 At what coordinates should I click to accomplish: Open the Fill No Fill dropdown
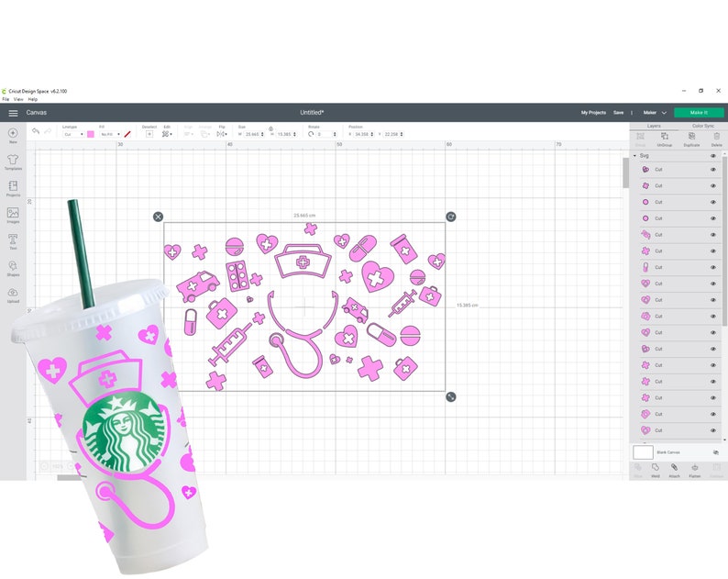click(110, 134)
